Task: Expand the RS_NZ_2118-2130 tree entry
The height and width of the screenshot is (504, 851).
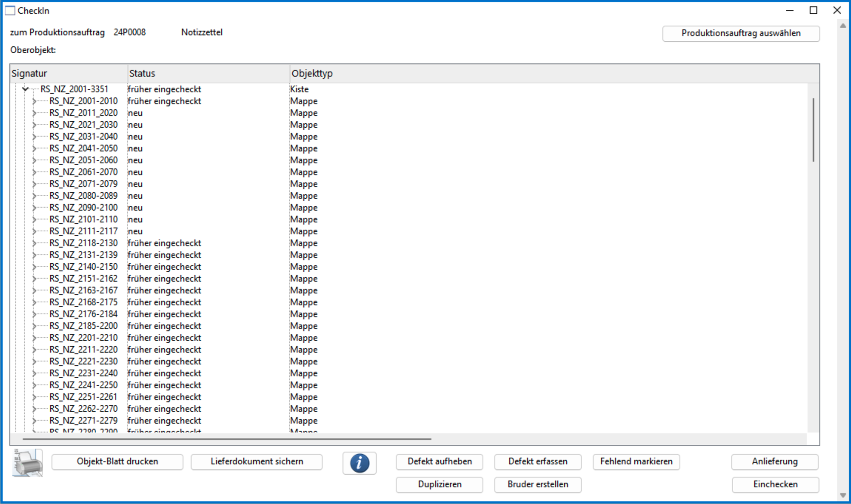Action: tap(34, 243)
